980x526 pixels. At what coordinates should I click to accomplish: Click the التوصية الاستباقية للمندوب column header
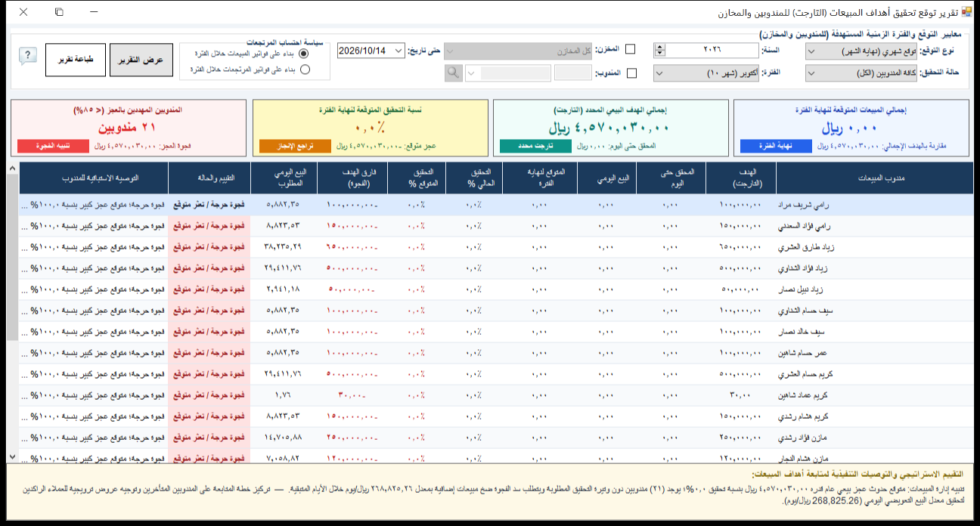click(x=94, y=178)
